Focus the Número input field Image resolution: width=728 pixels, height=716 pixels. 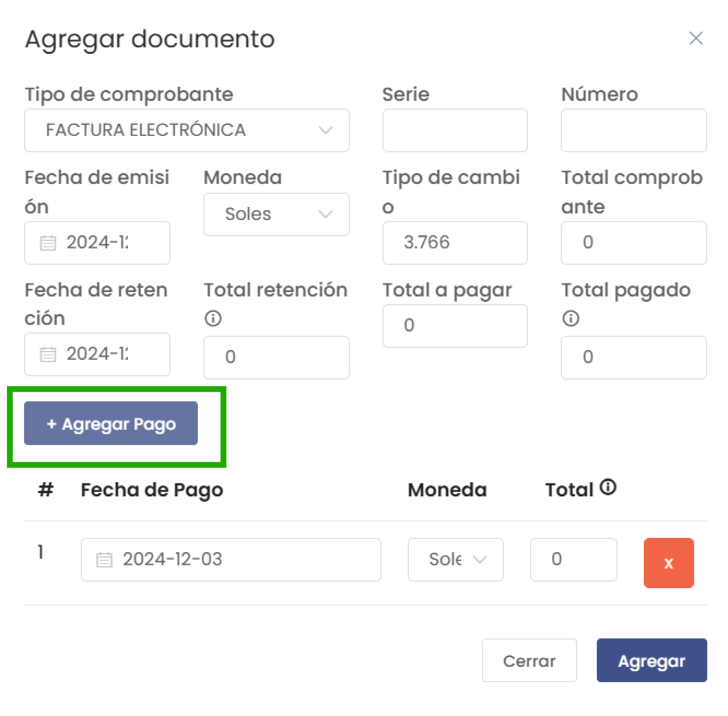633,130
